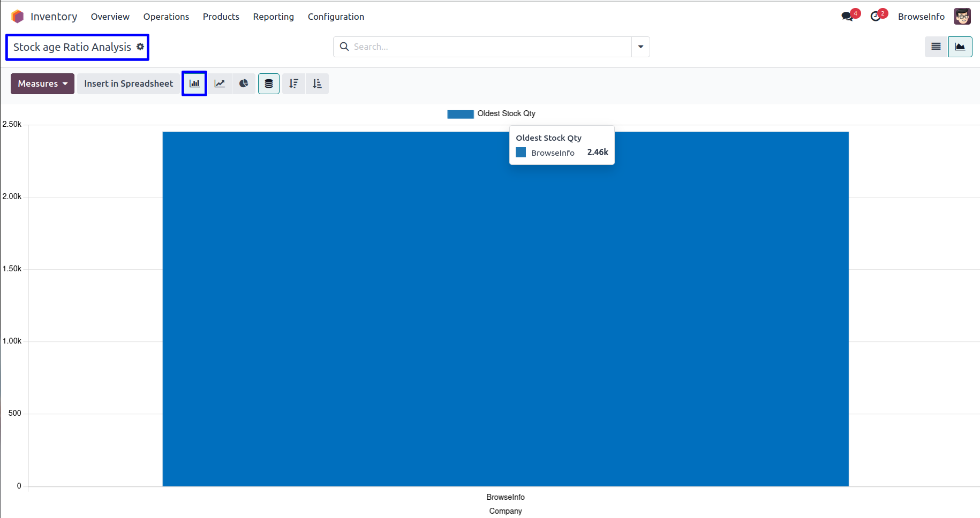Select the graph view button

tap(960, 47)
